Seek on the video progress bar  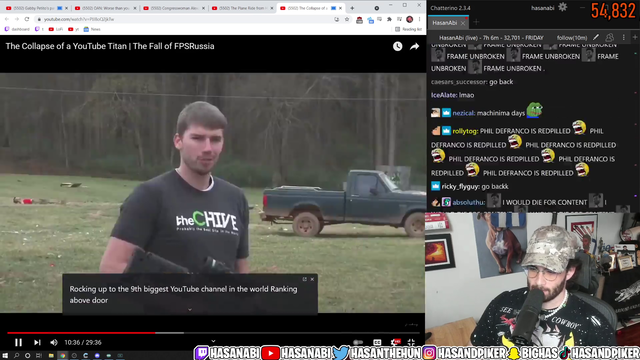212,333
